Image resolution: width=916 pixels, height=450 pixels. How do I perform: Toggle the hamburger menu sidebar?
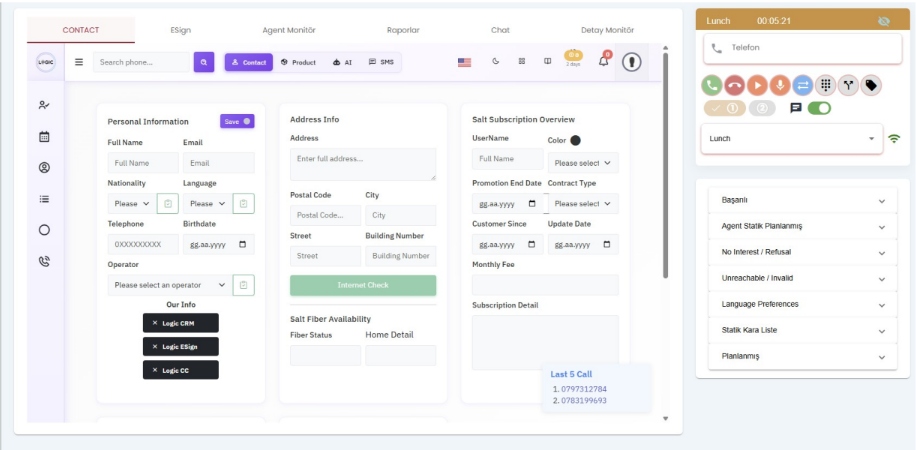tap(79, 62)
